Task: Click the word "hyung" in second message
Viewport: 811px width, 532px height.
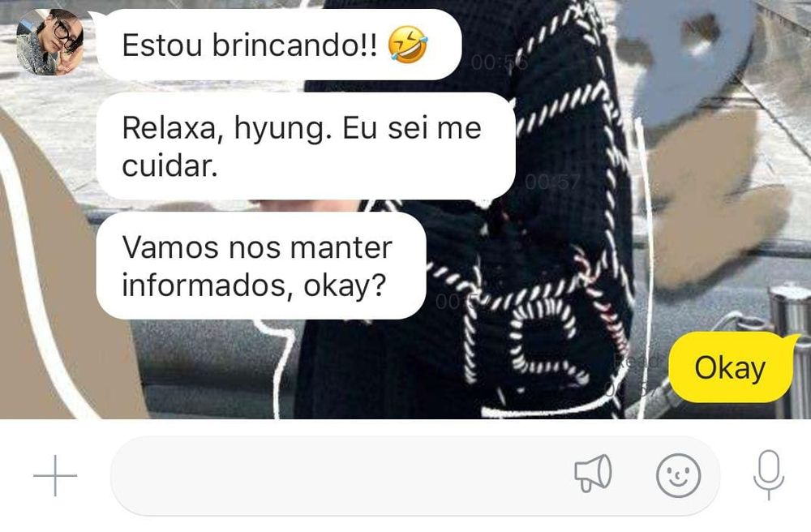Action: [282, 129]
